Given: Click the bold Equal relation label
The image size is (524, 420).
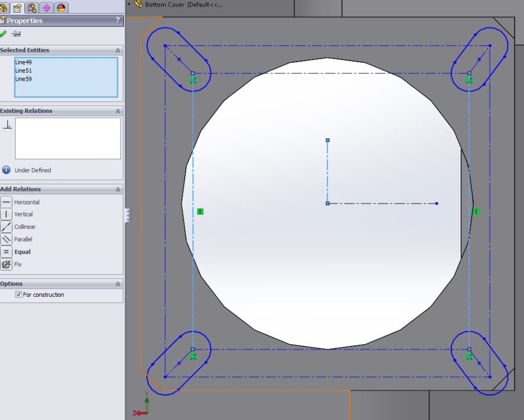Looking at the screenshot, I should click(x=22, y=252).
